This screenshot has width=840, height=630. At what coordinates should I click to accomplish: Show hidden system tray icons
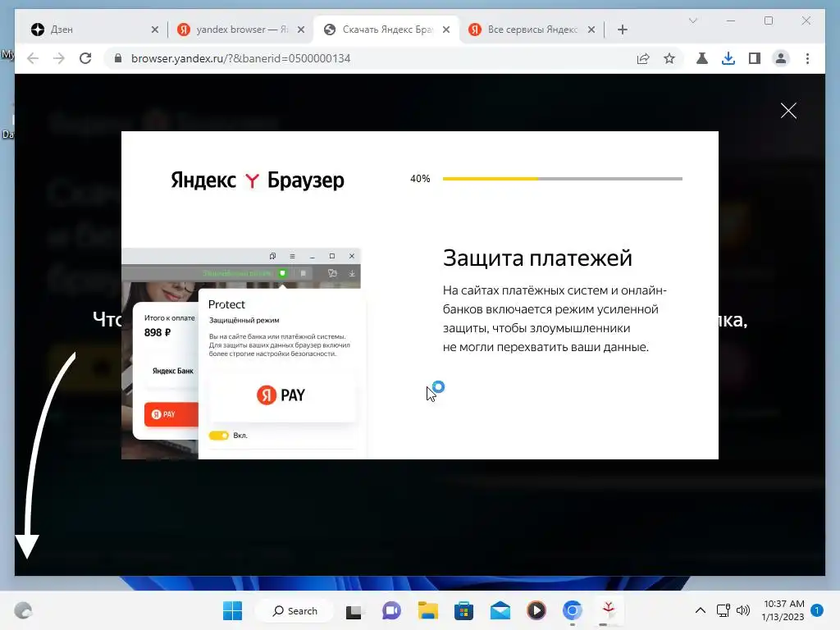(x=700, y=610)
